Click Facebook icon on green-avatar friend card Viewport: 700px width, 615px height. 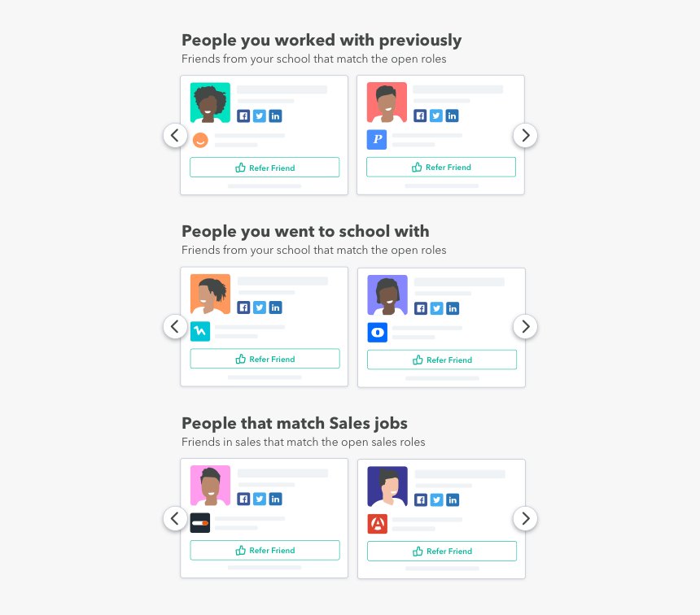tap(243, 116)
